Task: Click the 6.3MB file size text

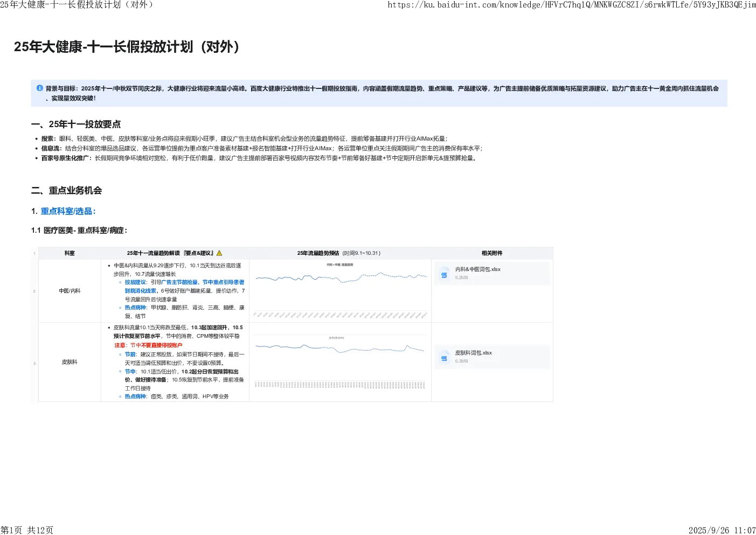Action: click(462, 362)
